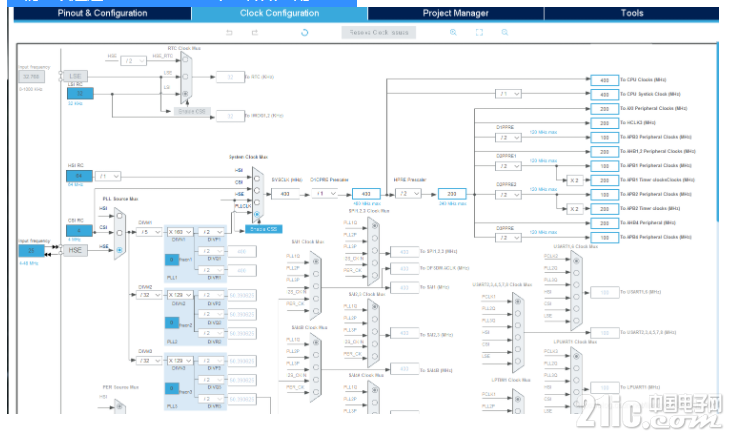Screen dimensions: 730x437
Task: Select PLL1Q on SAI1 Clock Mux
Action: [x=316, y=262]
